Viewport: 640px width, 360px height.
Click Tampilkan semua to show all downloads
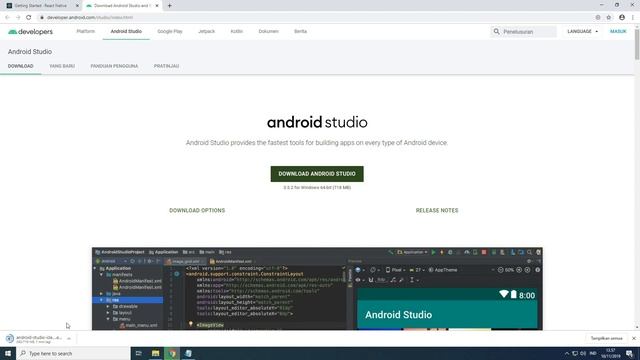(607, 338)
